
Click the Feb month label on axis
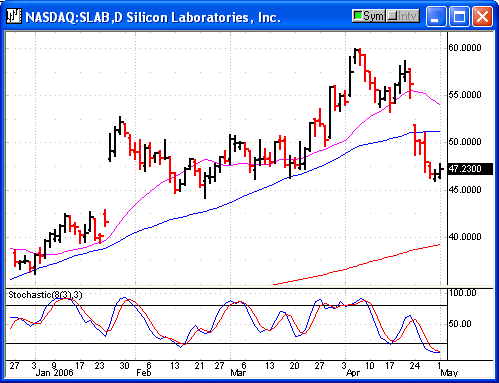pyautogui.click(x=144, y=372)
